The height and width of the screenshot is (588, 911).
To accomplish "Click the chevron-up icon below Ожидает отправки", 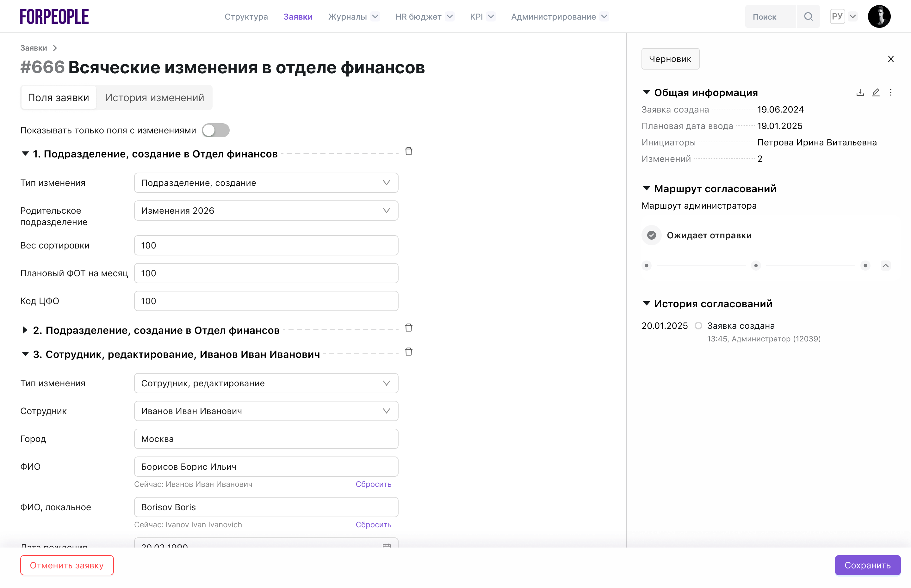I will click(886, 265).
